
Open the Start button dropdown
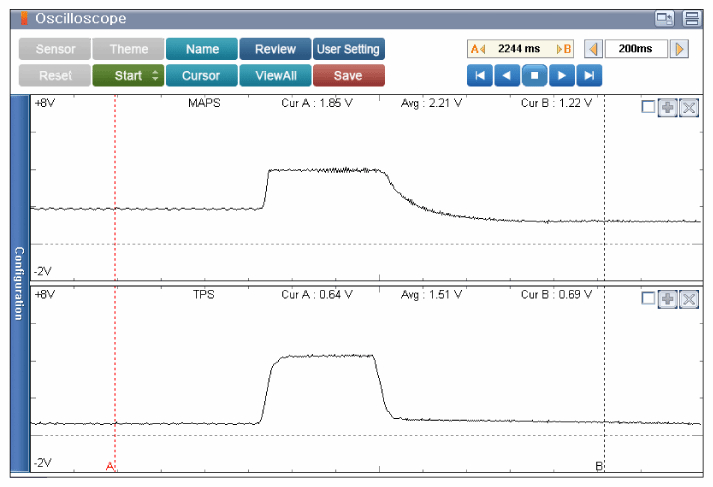[x=155, y=75]
